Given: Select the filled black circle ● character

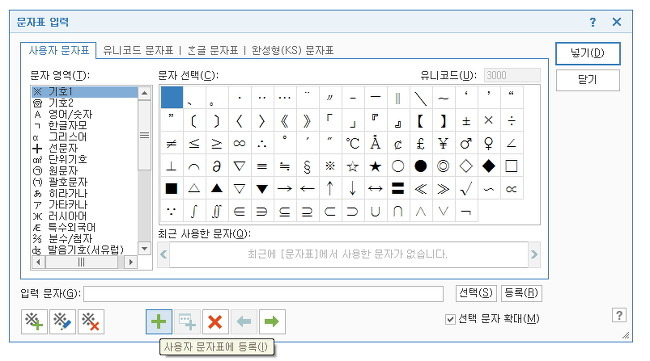Looking at the screenshot, I should point(420,166).
